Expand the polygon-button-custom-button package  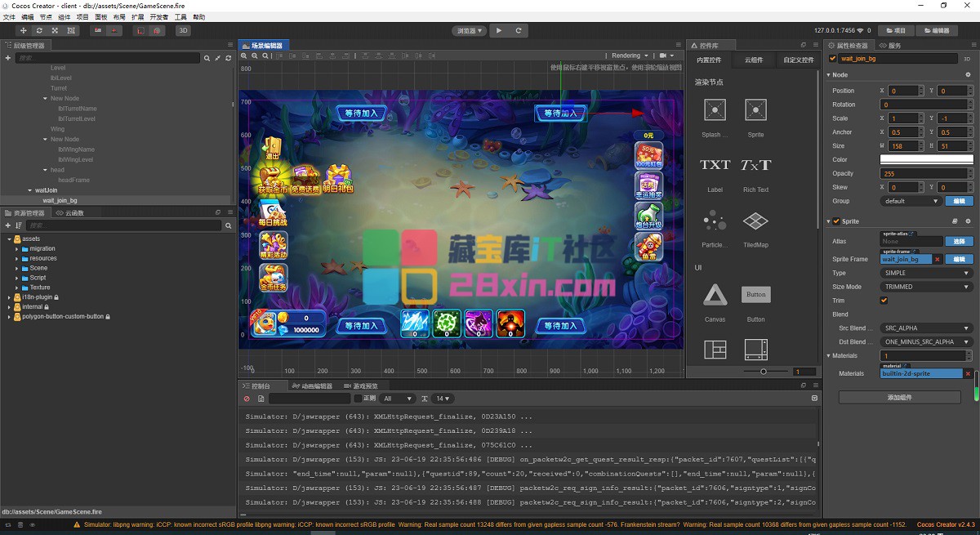8,316
